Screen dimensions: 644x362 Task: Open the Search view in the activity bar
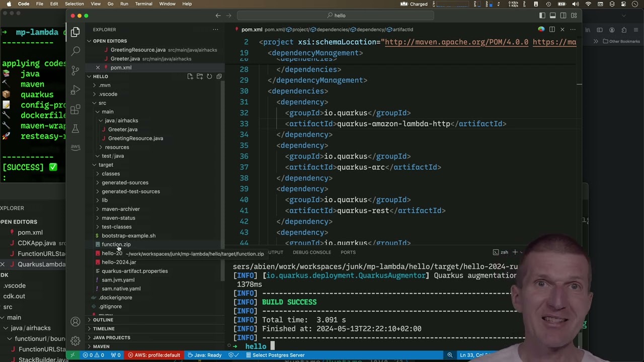click(x=75, y=51)
